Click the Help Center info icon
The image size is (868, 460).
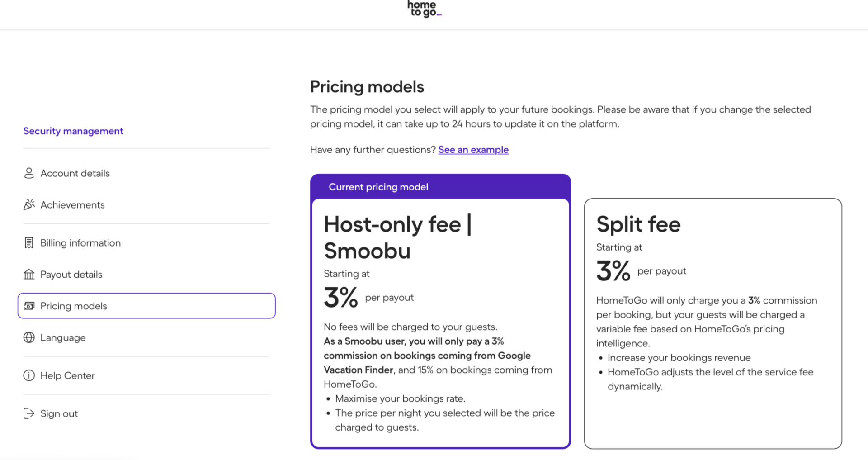click(x=29, y=375)
